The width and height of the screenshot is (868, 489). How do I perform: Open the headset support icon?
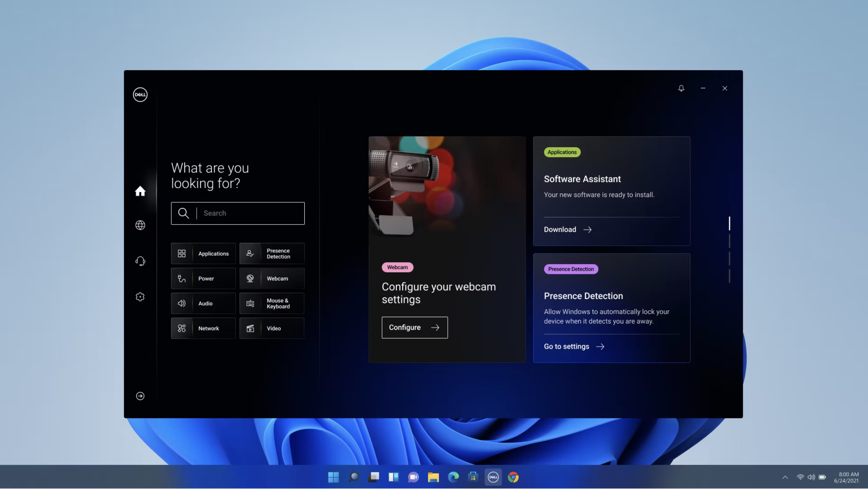point(140,261)
